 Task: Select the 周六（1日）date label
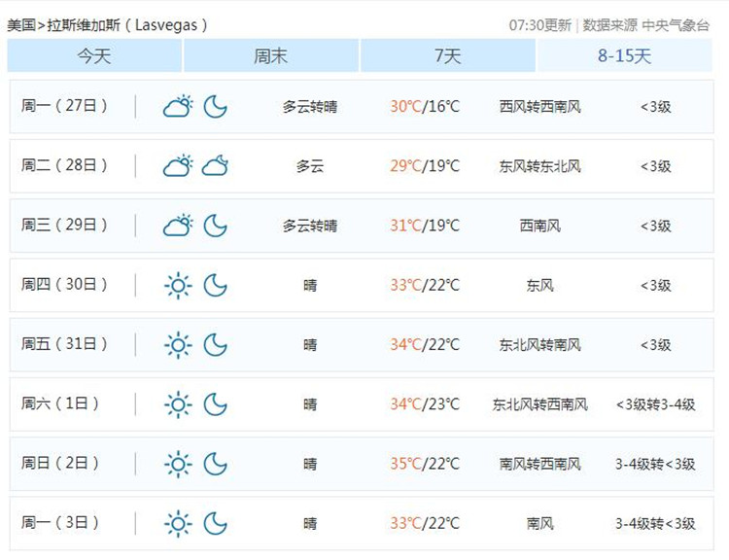(59, 403)
